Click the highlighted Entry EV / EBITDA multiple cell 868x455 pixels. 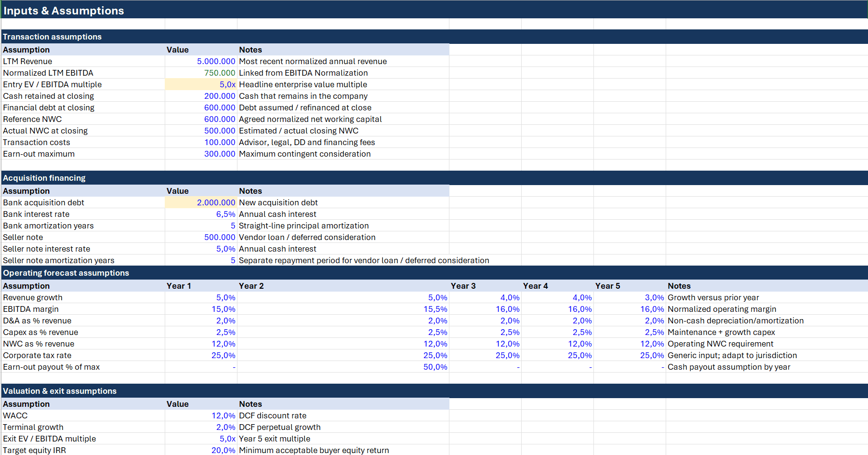point(201,84)
